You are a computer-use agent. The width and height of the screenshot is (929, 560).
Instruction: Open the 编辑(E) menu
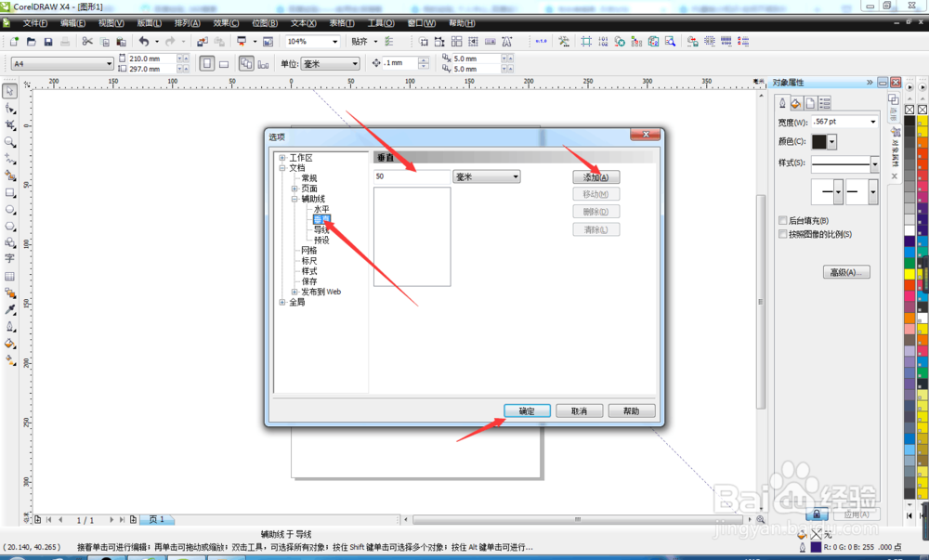[72, 23]
